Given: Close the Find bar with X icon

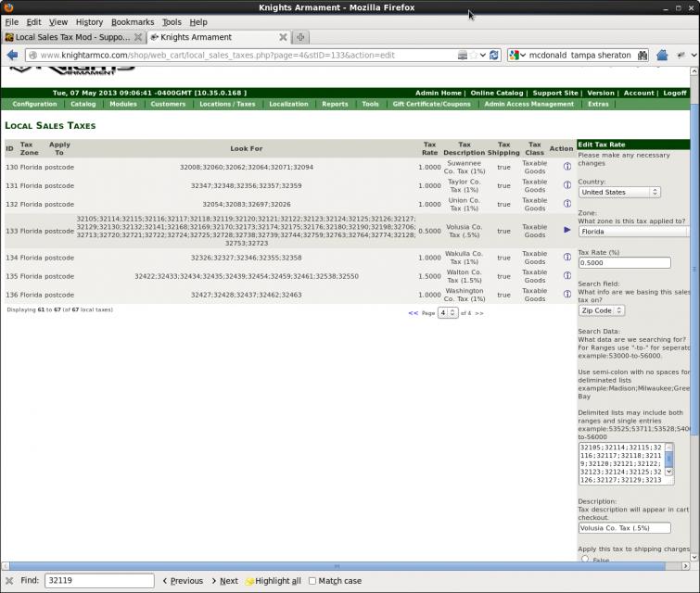Looking at the screenshot, I should coord(9,581).
